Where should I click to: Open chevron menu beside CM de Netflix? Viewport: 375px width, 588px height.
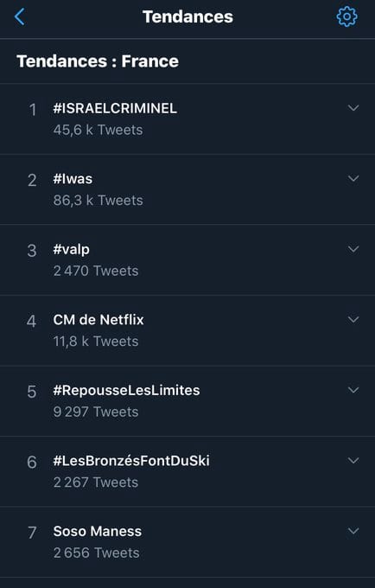(353, 319)
